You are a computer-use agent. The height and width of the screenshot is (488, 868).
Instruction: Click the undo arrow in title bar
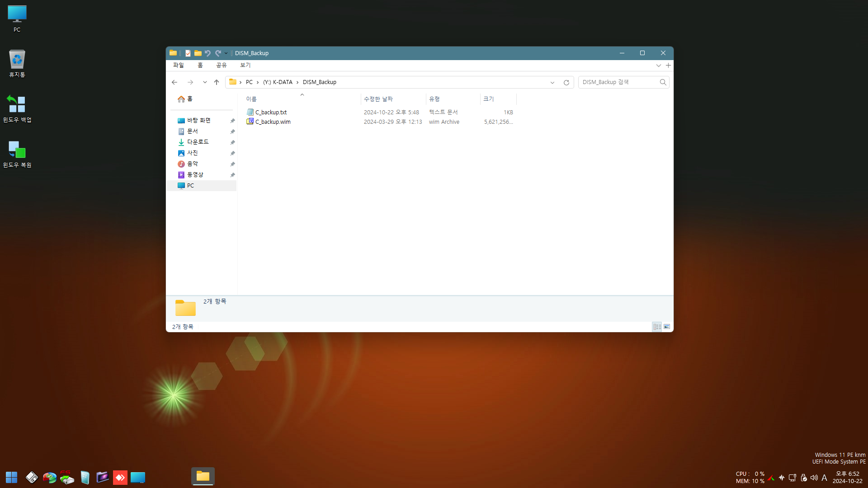pos(208,53)
